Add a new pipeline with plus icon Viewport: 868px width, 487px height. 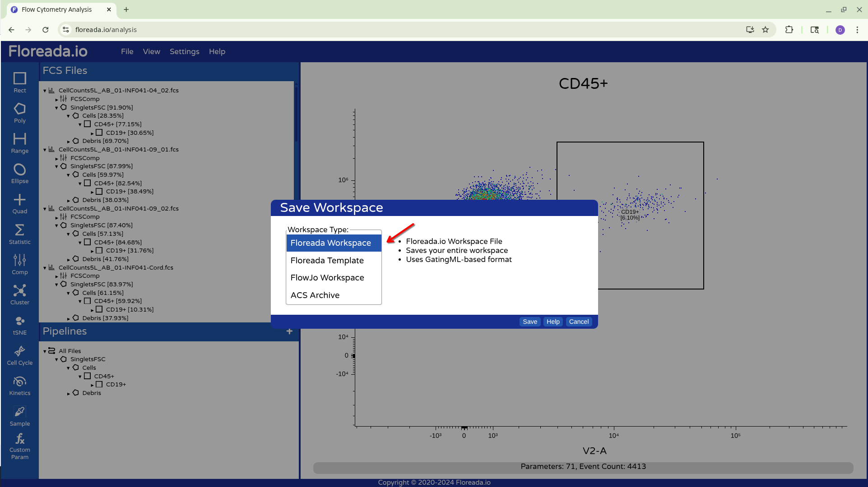pos(289,331)
